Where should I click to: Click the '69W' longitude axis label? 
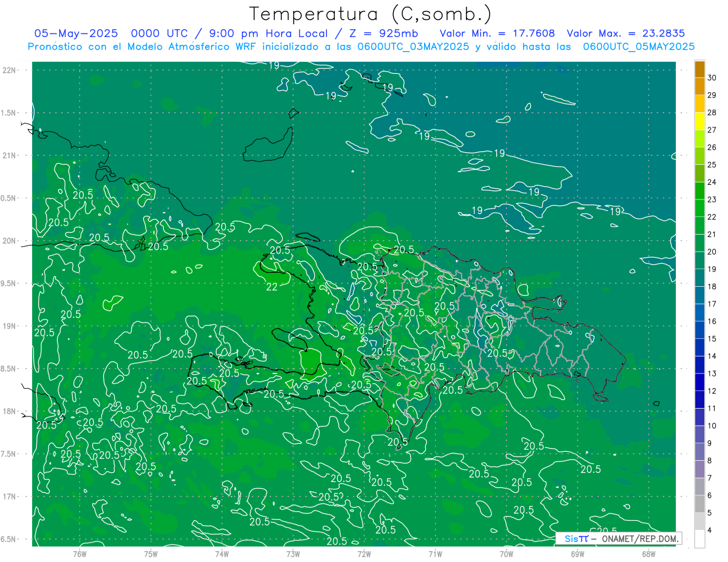pos(577,554)
